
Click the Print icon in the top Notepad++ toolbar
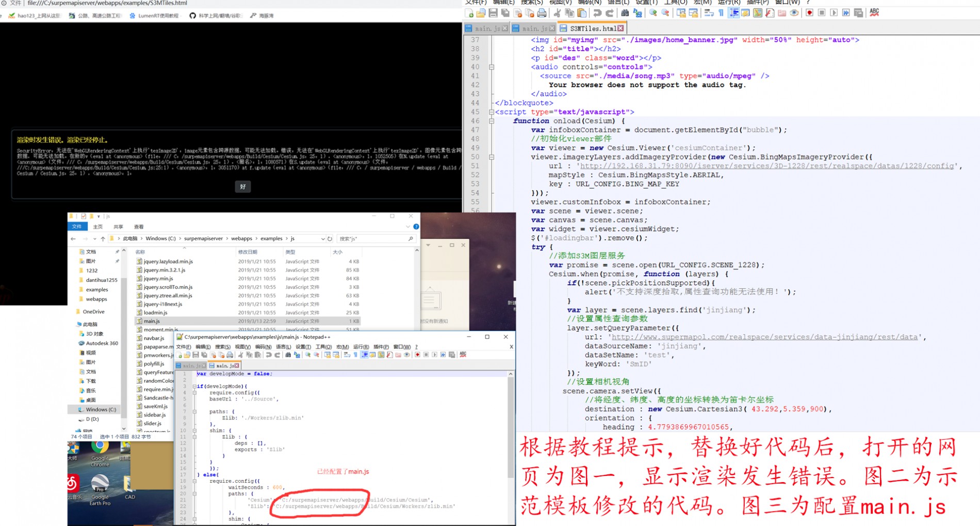(x=542, y=13)
